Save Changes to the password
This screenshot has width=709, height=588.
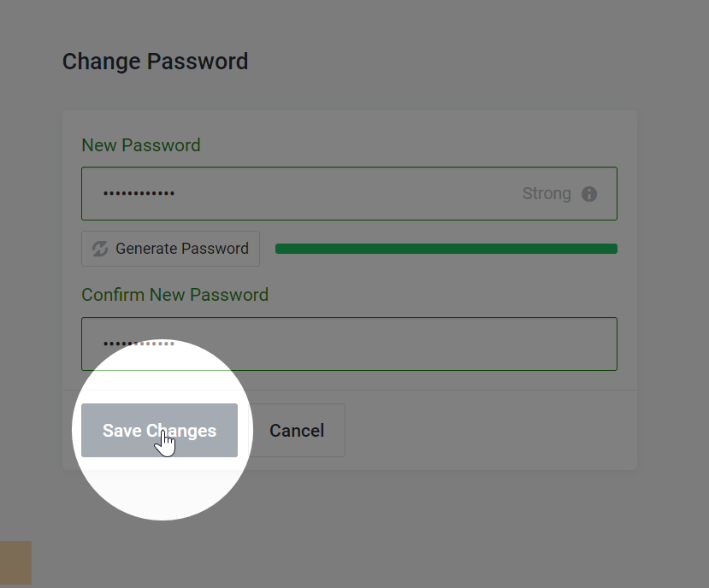click(159, 430)
